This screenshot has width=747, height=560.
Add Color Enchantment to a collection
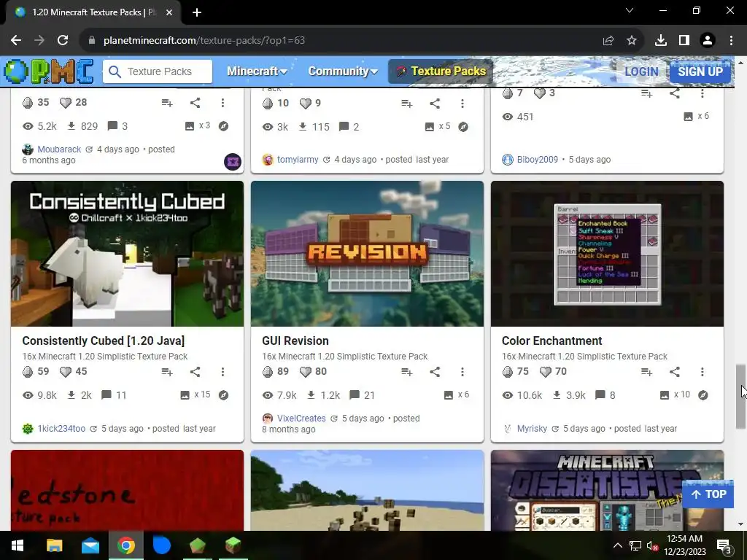click(646, 372)
